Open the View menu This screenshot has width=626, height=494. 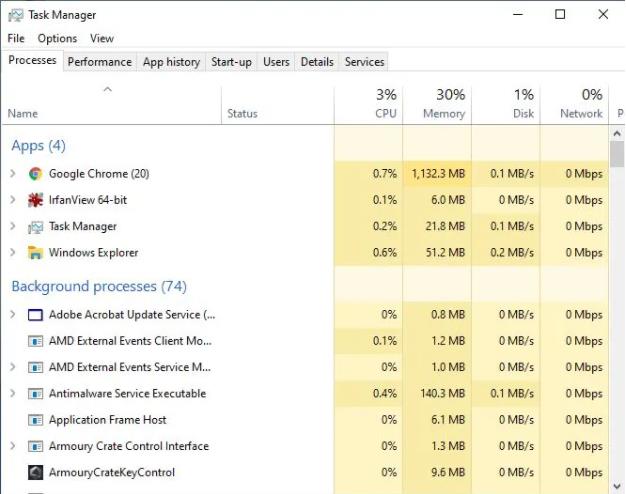click(102, 39)
